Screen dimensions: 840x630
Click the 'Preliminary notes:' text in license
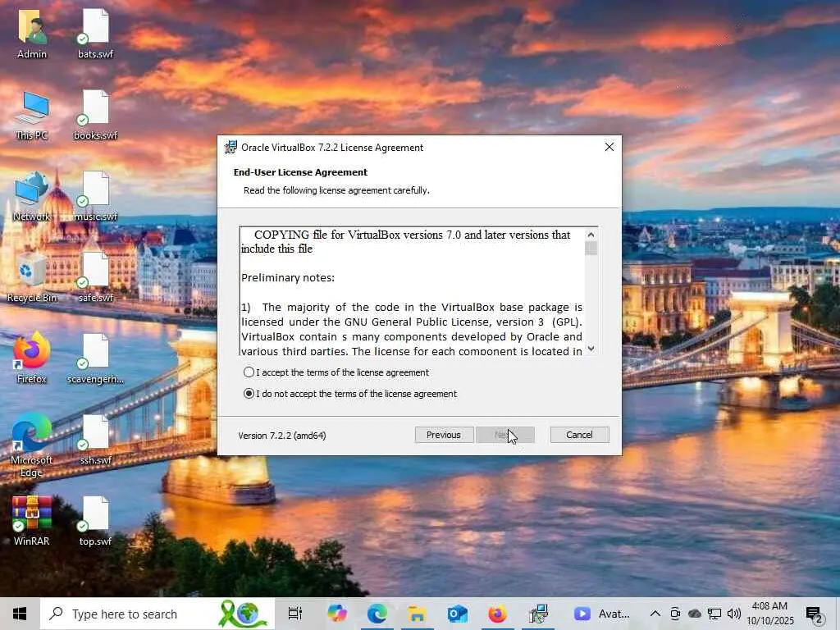pos(288,277)
